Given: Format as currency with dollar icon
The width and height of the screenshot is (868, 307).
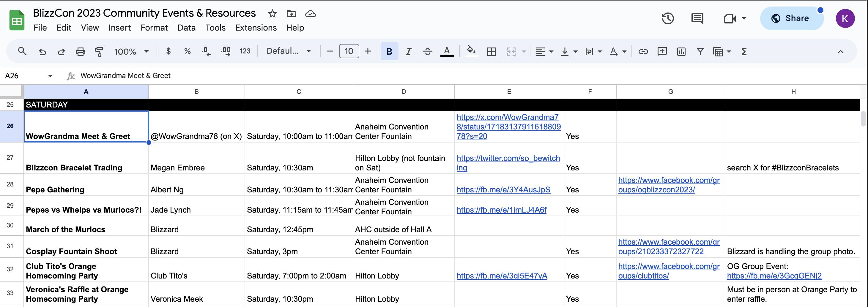Looking at the screenshot, I should click(168, 51).
